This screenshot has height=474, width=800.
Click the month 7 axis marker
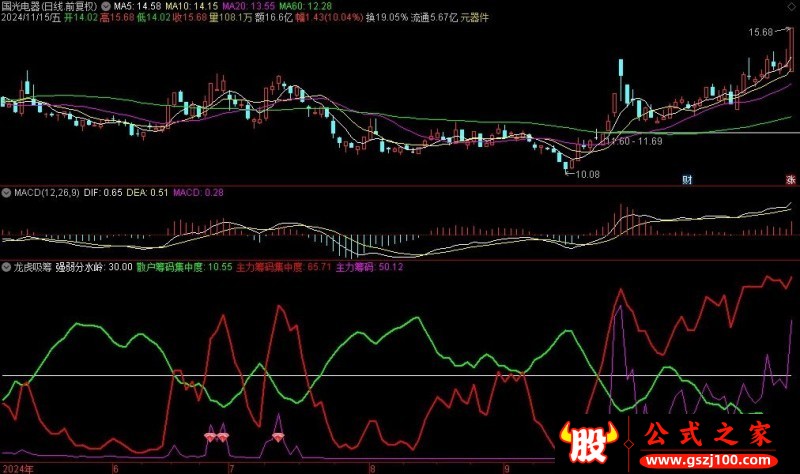tap(231, 468)
